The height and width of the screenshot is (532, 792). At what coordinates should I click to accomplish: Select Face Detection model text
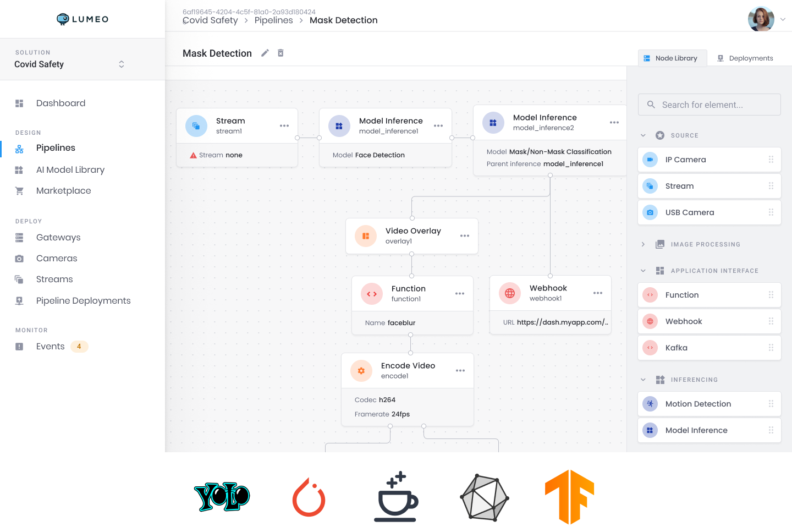tap(380, 155)
